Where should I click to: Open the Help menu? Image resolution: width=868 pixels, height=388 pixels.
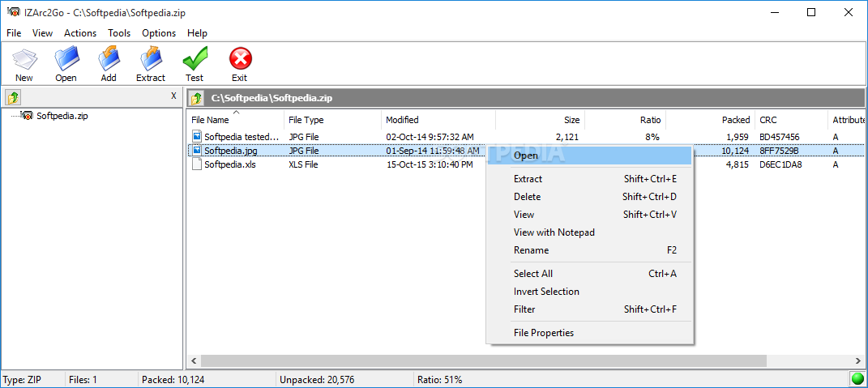coord(197,33)
